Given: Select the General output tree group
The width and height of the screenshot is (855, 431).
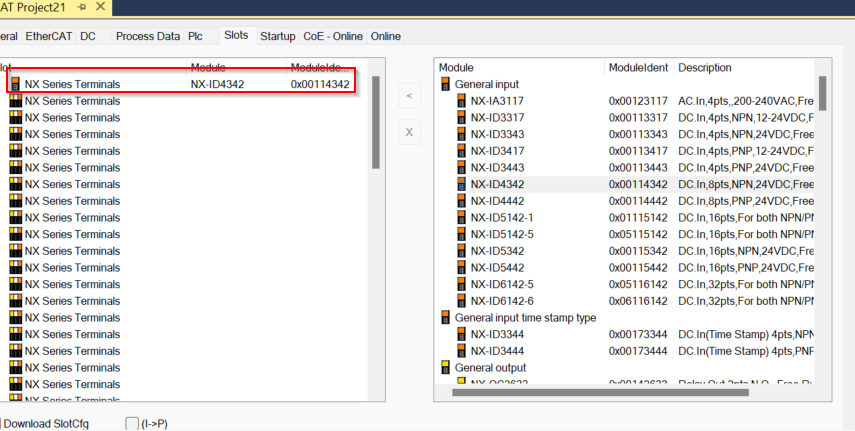Looking at the screenshot, I should pos(491,368).
